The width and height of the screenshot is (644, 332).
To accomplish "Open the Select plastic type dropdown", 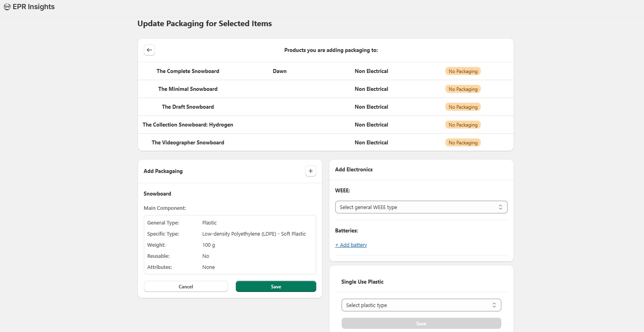I will (421, 305).
